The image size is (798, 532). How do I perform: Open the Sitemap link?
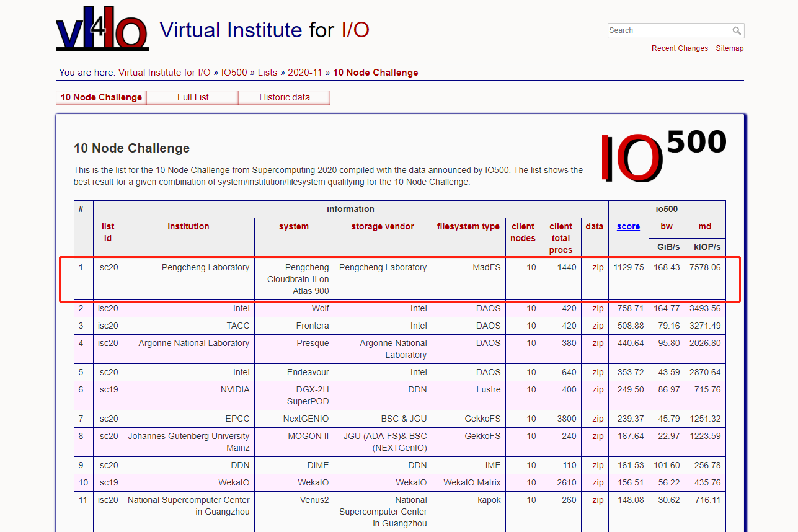click(x=729, y=48)
